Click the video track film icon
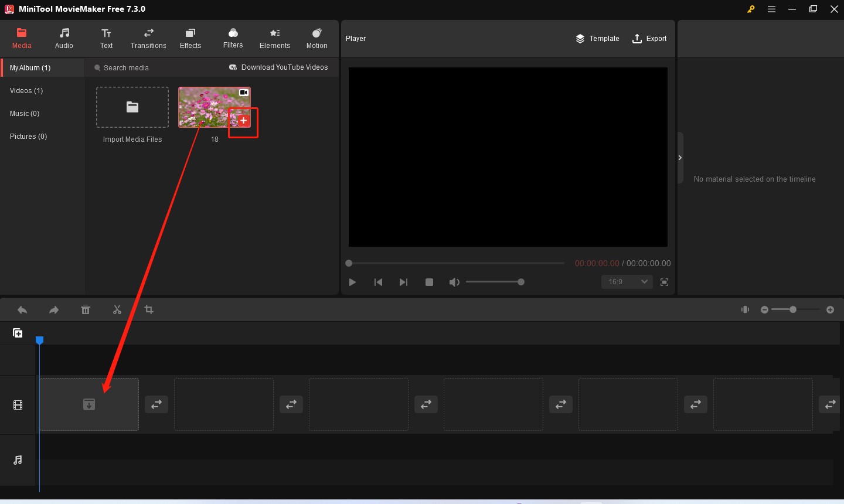This screenshot has height=504, width=844. point(18,405)
